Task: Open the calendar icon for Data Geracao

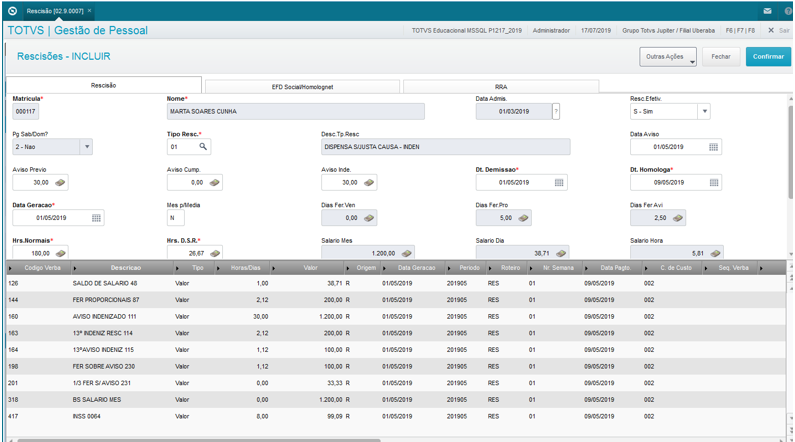Action: 96,218
